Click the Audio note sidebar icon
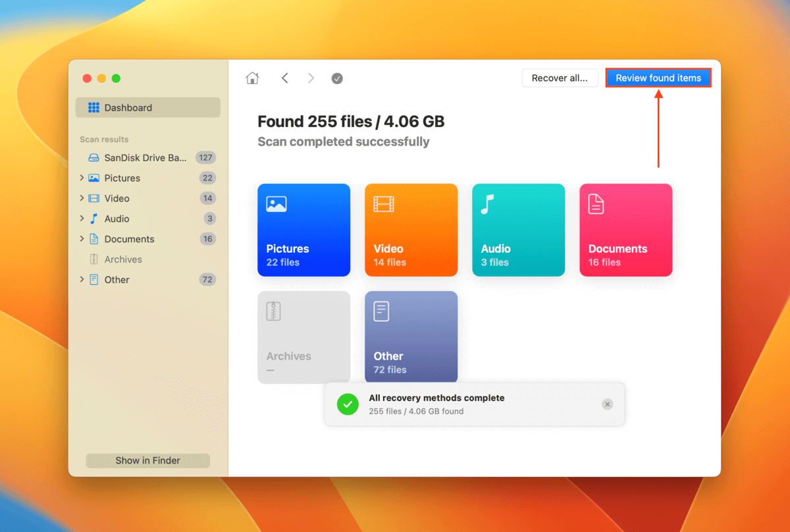 [x=94, y=219]
